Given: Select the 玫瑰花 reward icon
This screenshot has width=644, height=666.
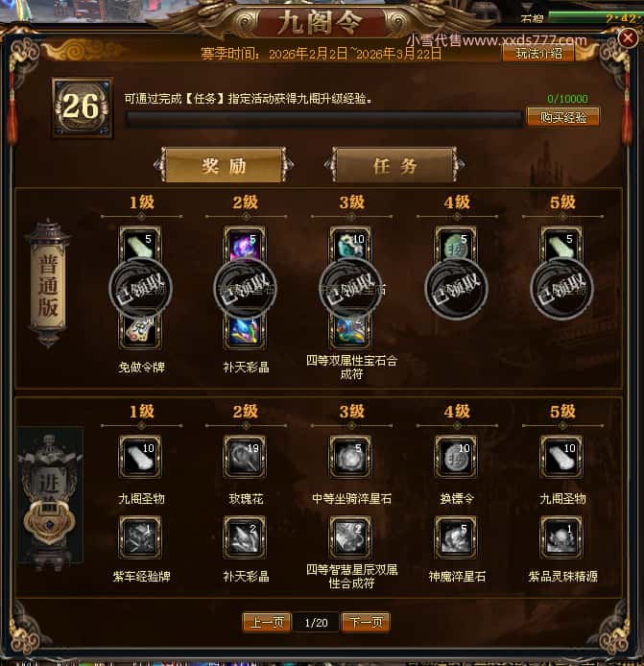Looking at the screenshot, I should pyautogui.click(x=245, y=457).
